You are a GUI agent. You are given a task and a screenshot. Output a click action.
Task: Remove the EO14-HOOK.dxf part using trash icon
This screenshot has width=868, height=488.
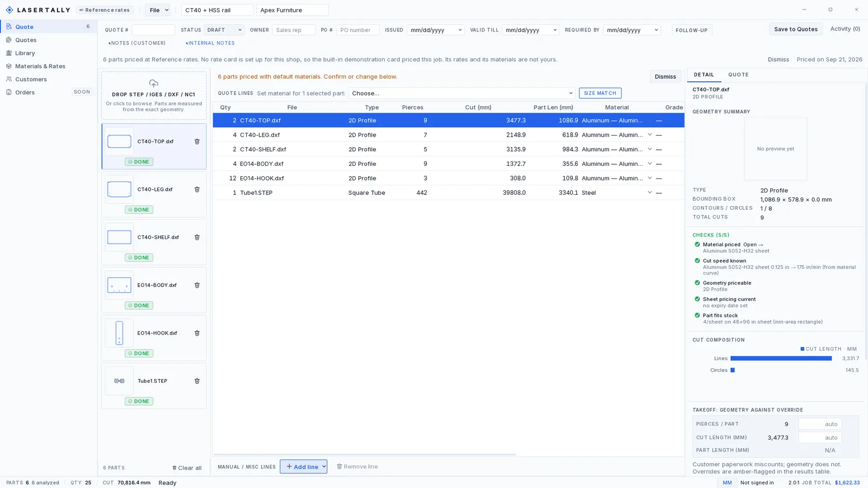pyautogui.click(x=197, y=333)
